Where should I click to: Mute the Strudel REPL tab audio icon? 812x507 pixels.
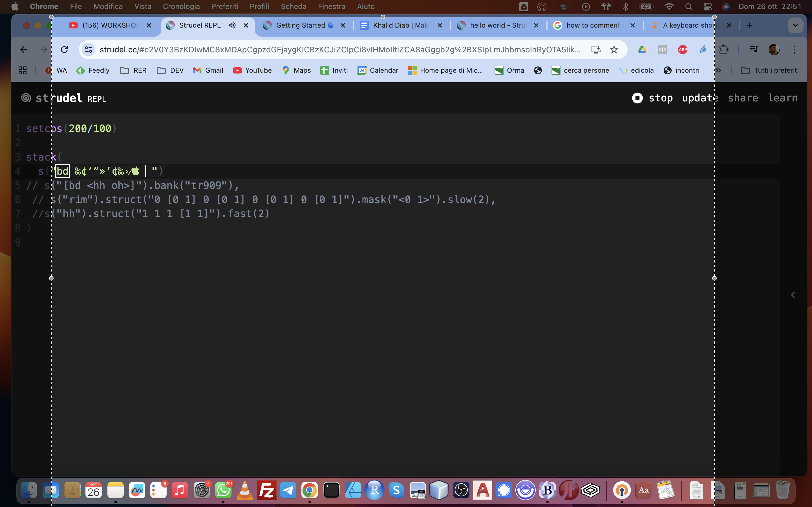click(x=232, y=25)
